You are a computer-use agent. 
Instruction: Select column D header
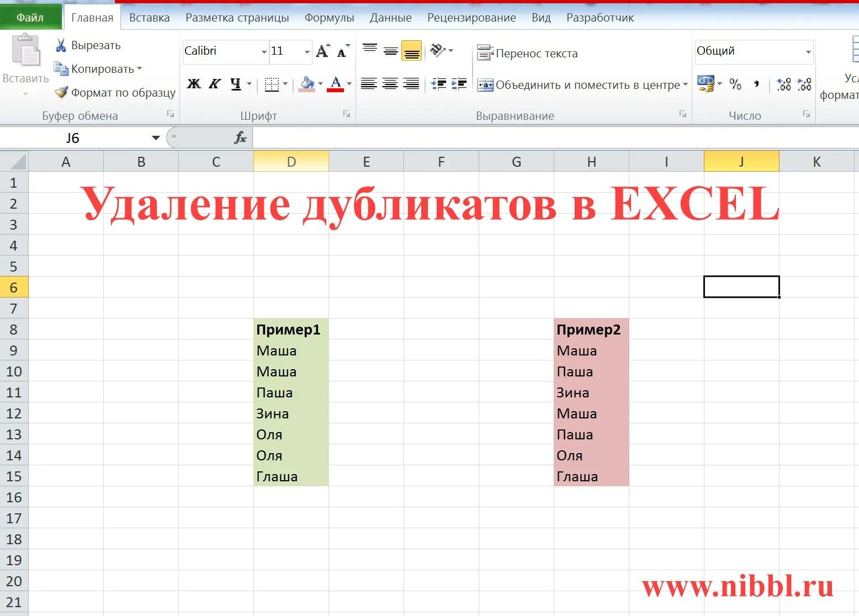pyautogui.click(x=291, y=162)
